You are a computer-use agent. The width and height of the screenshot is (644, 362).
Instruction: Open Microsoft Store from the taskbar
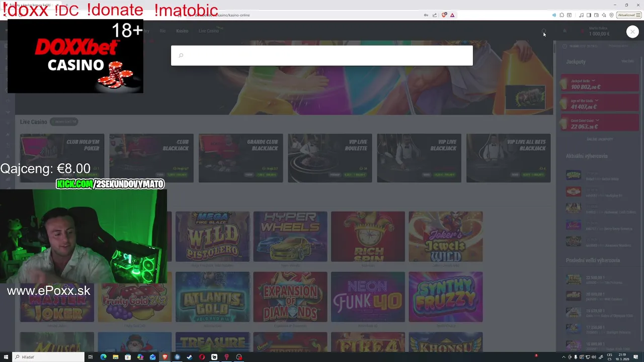tap(128, 357)
